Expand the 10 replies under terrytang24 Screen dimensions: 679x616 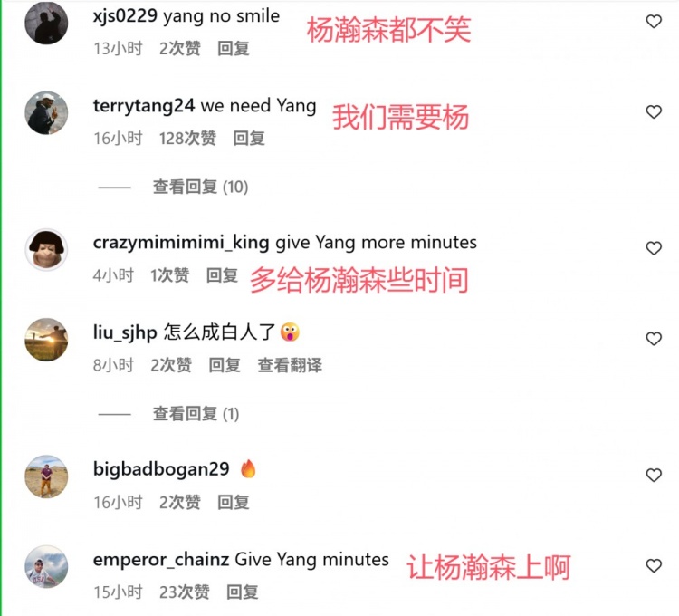click(x=200, y=188)
